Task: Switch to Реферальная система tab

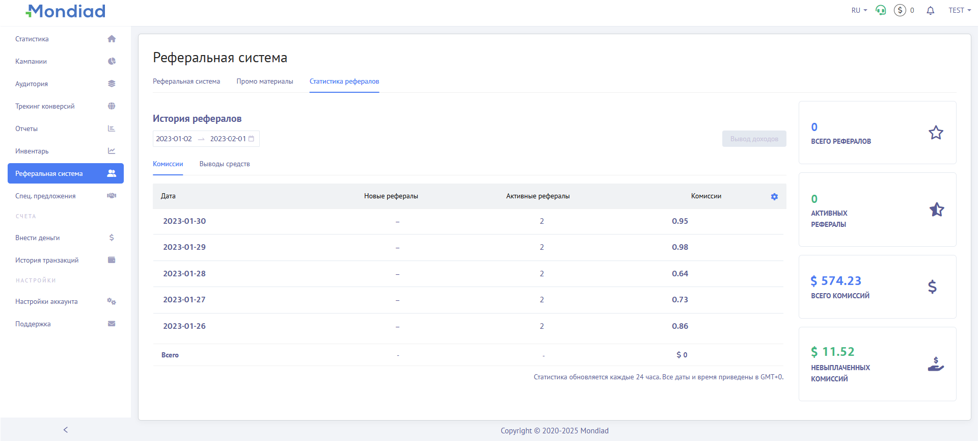Action: [x=186, y=82]
